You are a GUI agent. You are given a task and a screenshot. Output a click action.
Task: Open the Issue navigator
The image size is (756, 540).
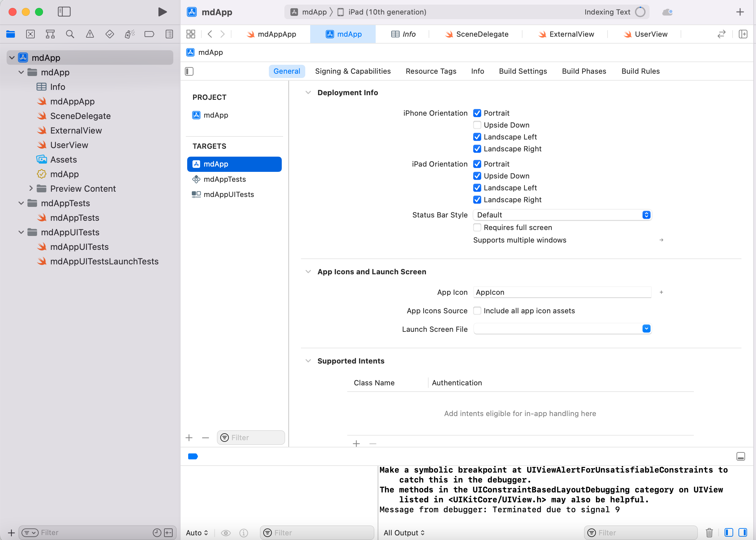tap(90, 34)
